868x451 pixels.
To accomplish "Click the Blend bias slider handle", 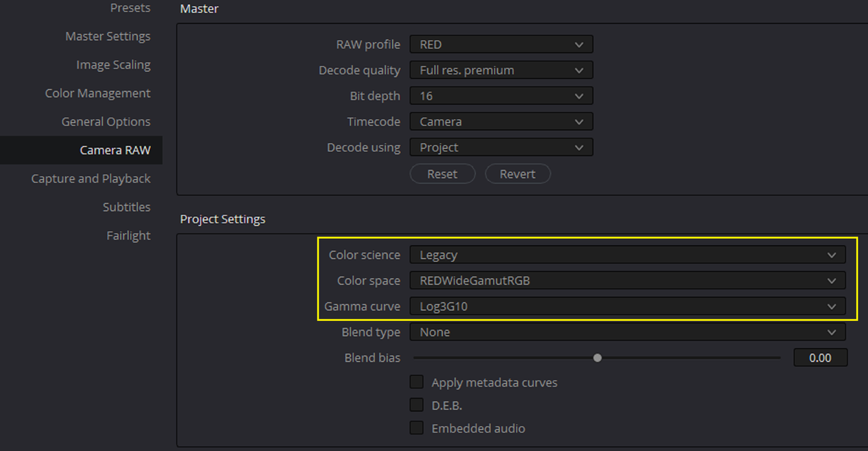I will click(597, 358).
